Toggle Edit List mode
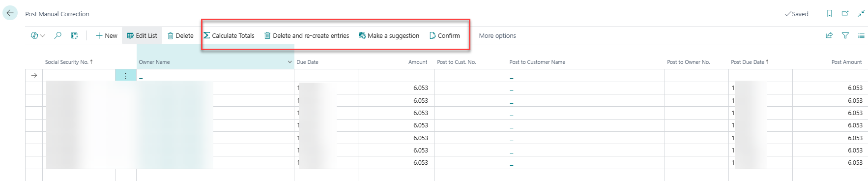 (x=142, y=35)
